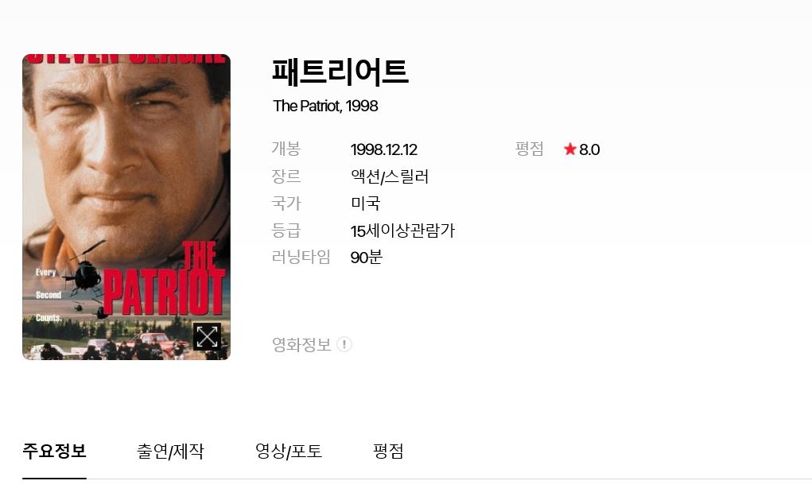Open the 주요정보 tab

coord(54,452)
